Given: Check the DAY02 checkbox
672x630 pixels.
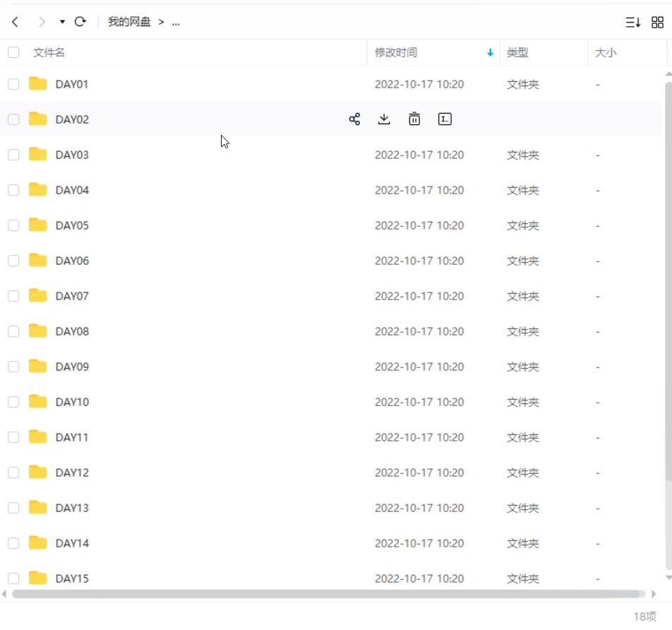Looking at the screenshot, I should 13,119.
